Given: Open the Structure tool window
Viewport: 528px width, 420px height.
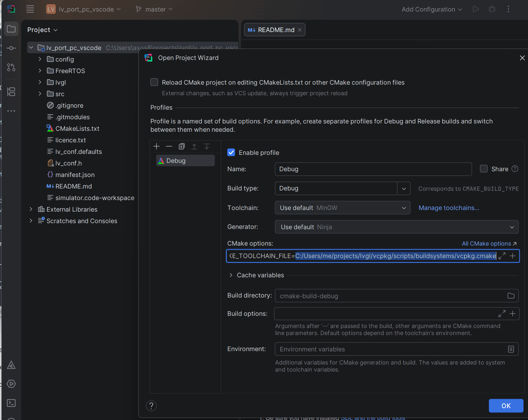Looking at the screenshot, I should [11, 92].
